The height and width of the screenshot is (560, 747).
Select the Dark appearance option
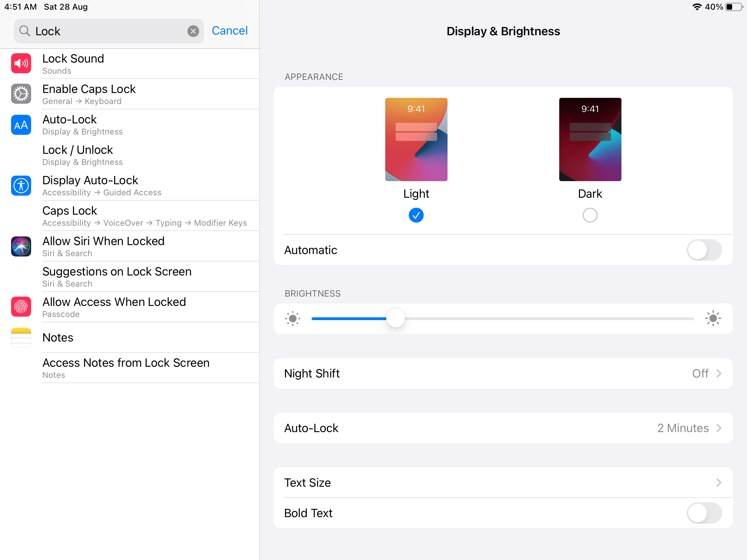590,215
